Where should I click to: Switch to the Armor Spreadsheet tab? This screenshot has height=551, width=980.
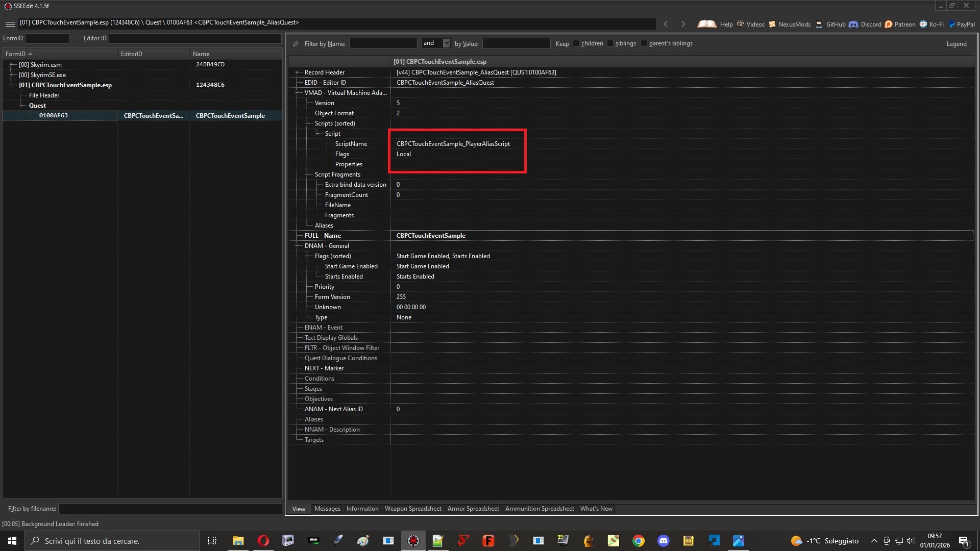[473, 509]
